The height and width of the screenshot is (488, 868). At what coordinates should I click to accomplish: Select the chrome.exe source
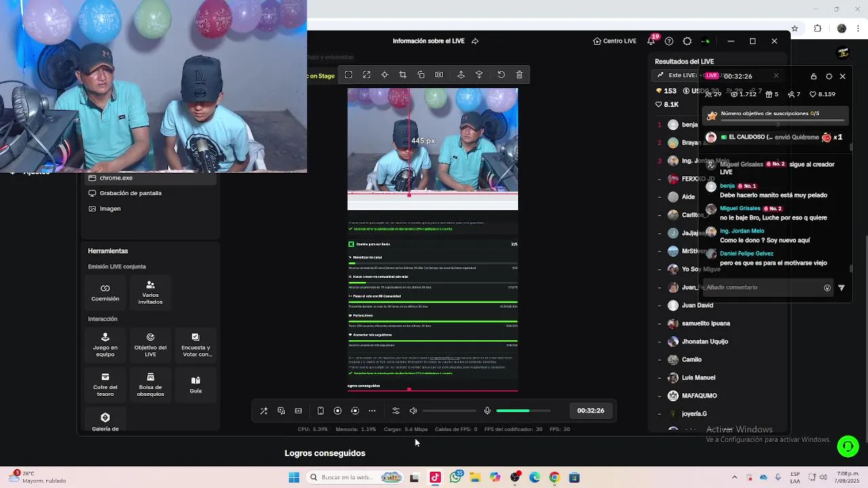[x=149, y=178]
